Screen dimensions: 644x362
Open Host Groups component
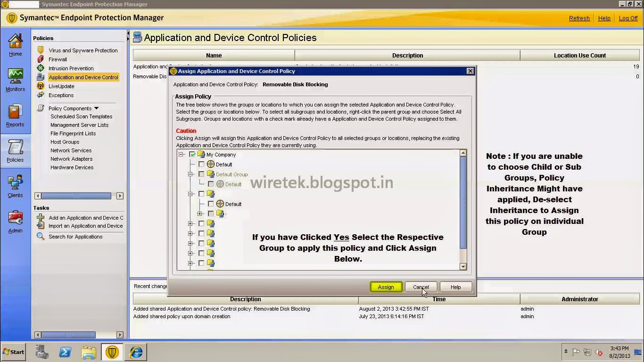click(65, 142)
